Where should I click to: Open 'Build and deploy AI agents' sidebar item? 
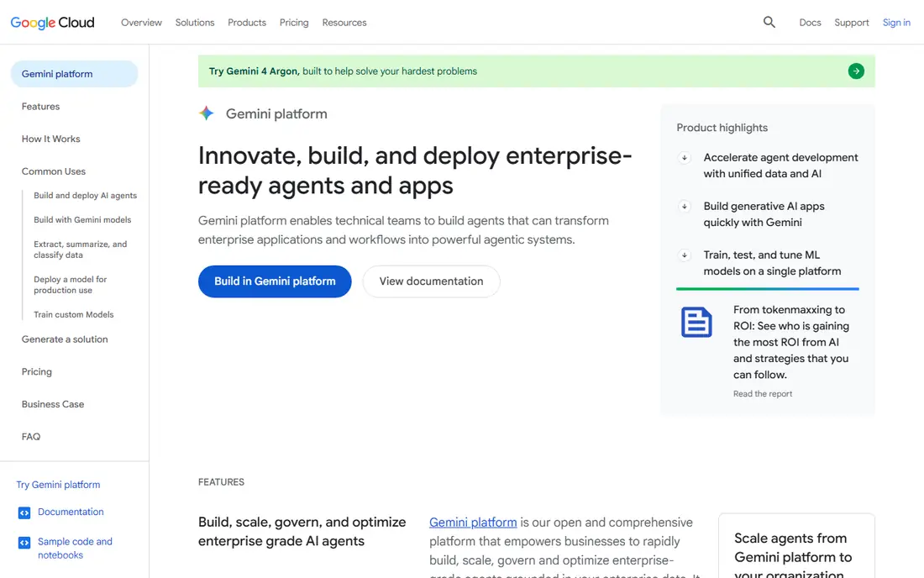point(85,195)
